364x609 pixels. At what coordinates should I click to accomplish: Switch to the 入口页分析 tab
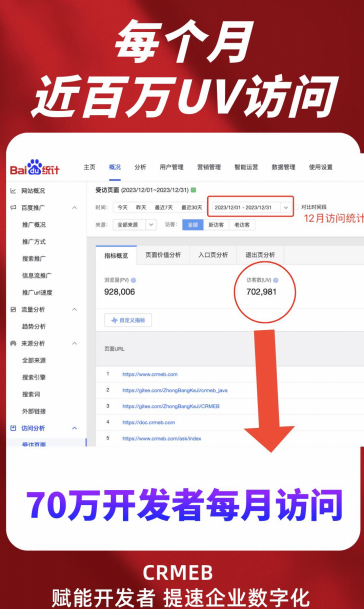(213, 255)
